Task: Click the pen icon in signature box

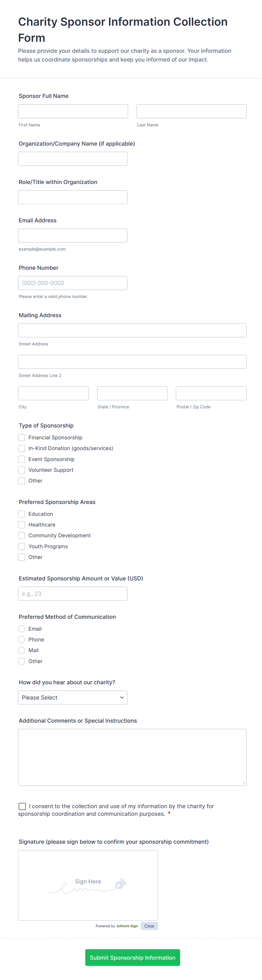Action: point(120,884)
